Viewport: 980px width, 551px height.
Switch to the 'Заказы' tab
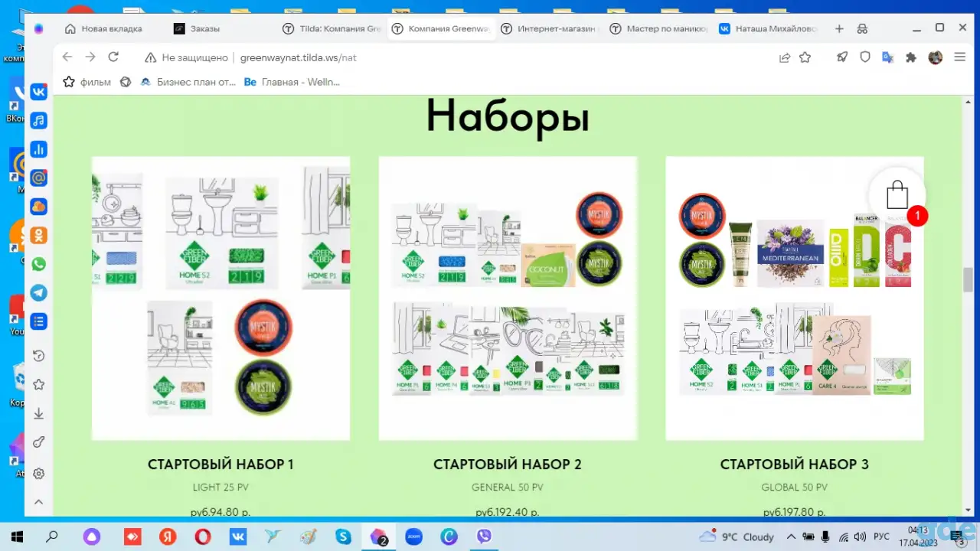[220, 29]
